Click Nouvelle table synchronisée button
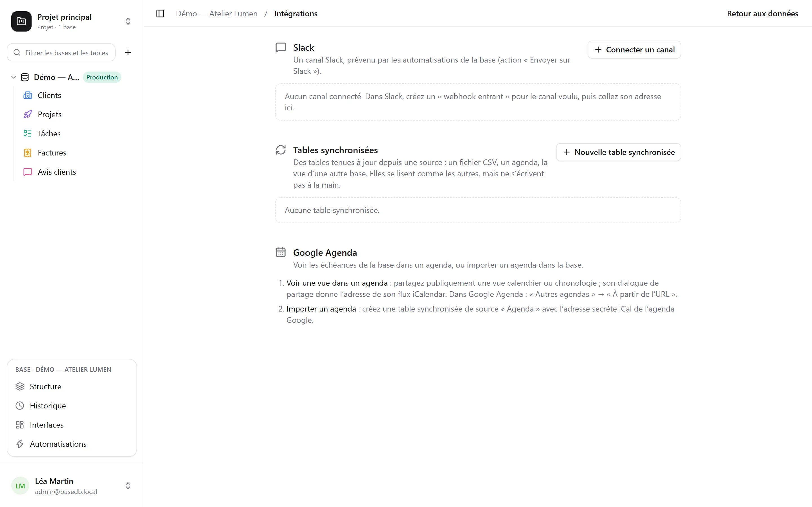This screenshot has width=812, height=507. click(x=618, y=152)
